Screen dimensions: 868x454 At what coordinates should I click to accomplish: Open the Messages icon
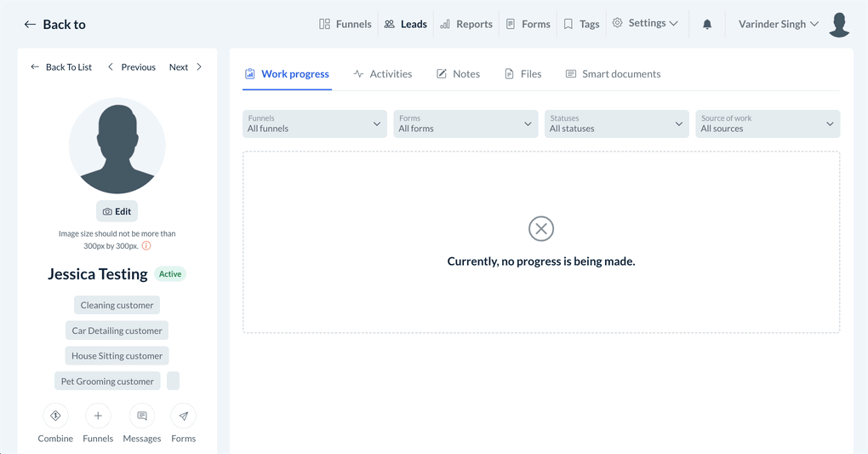(x=142, y=416)
